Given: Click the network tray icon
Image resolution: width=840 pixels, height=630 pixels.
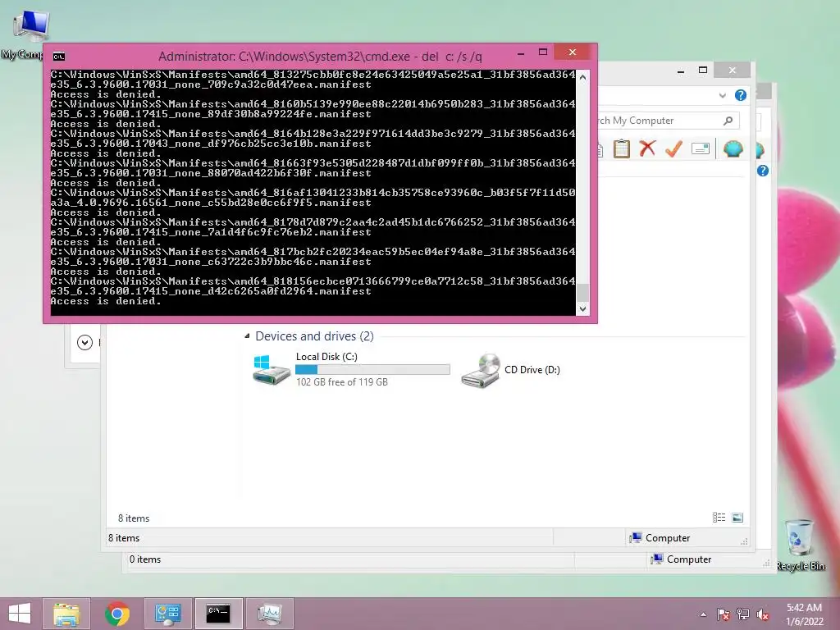Looking at the screenshot, I should [743, 614].
